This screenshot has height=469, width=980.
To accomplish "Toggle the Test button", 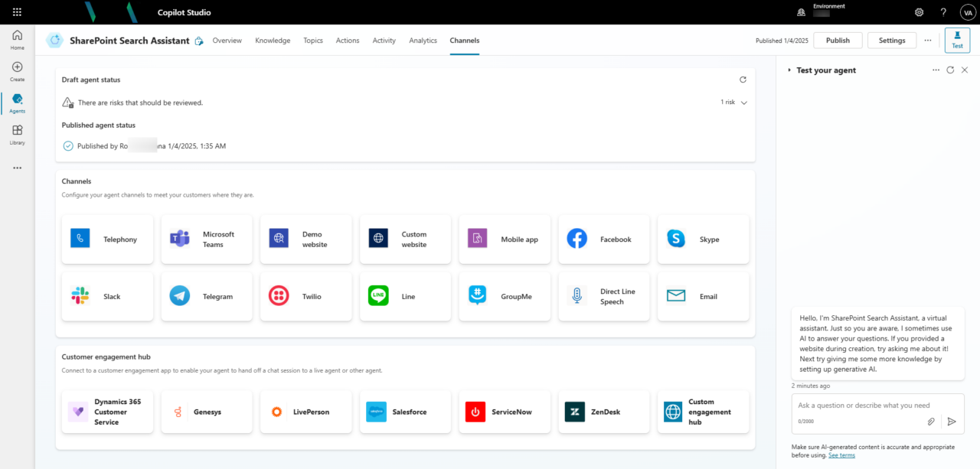I will coord(957,41).
